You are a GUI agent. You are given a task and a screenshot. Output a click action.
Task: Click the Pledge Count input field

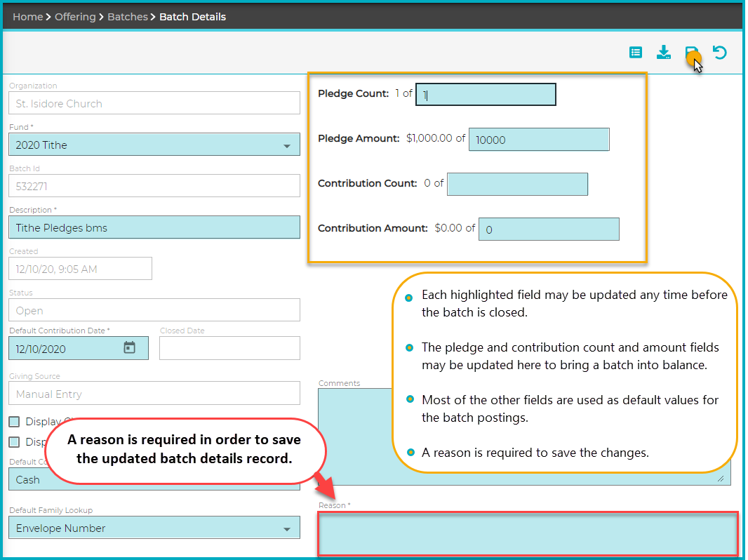coord(486,95)
